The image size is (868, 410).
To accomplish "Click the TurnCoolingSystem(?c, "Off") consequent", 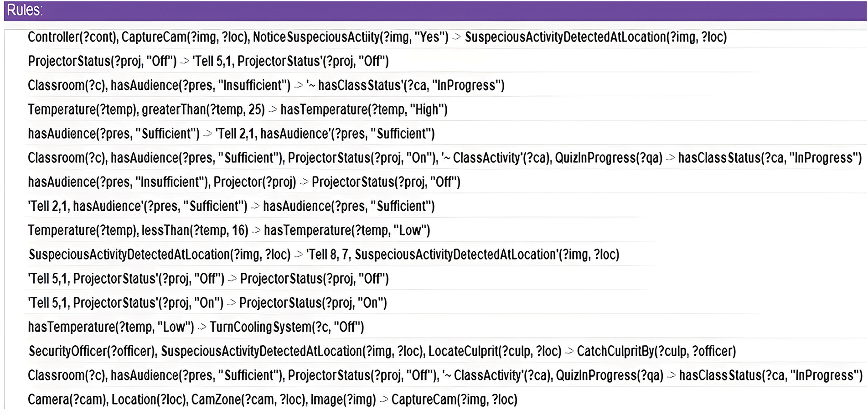I will tap(286, 327).
